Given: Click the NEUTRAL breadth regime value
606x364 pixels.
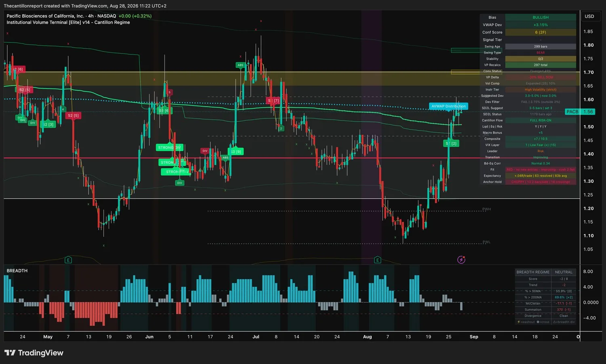Looking at the screenshot, I should 564,272.
